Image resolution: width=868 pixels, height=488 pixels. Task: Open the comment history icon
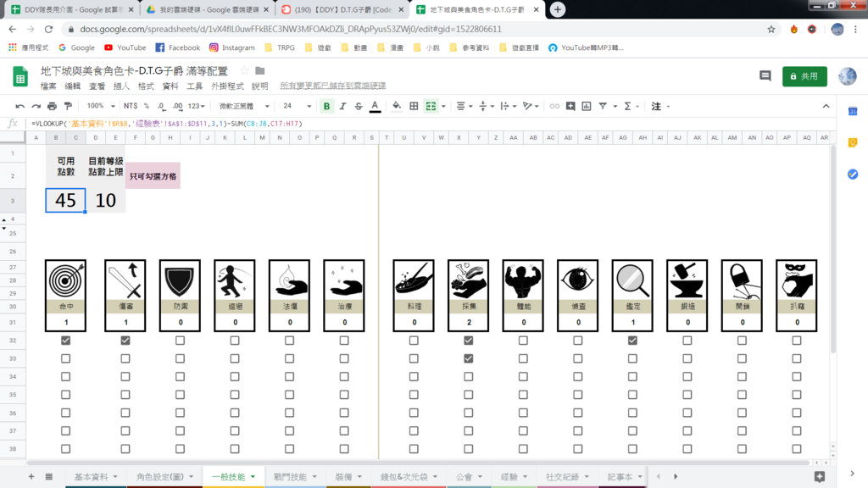(765, 75)
